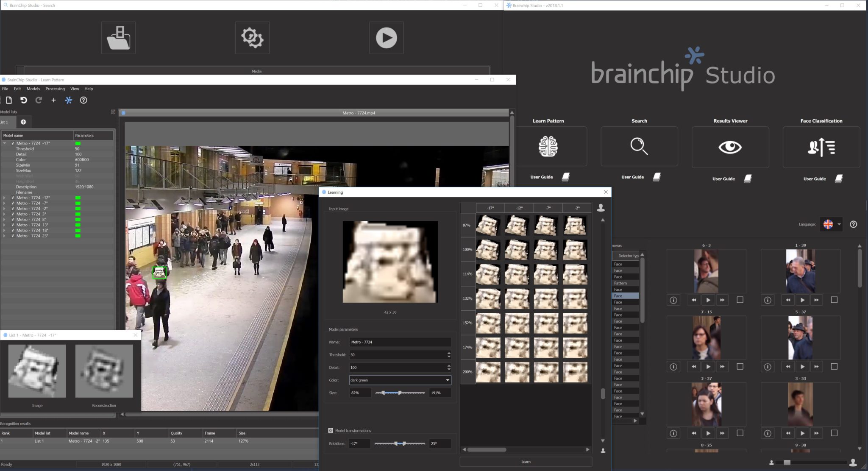Expand the Metro - 7724 13° model
The image size is (868, 471).
click(5, 225)
